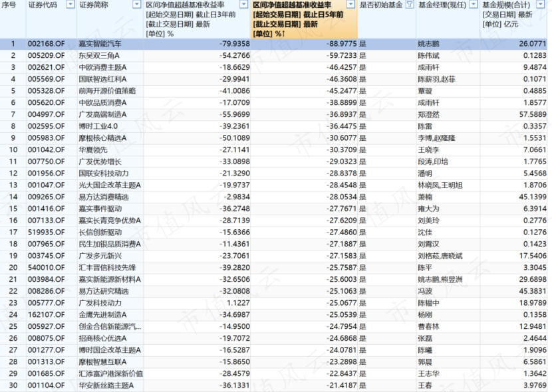Open the 基金经理(现任) column filter dropdown
Viewport: 552px width, 392px height.
pyautogui.click(x=474, y=5)
